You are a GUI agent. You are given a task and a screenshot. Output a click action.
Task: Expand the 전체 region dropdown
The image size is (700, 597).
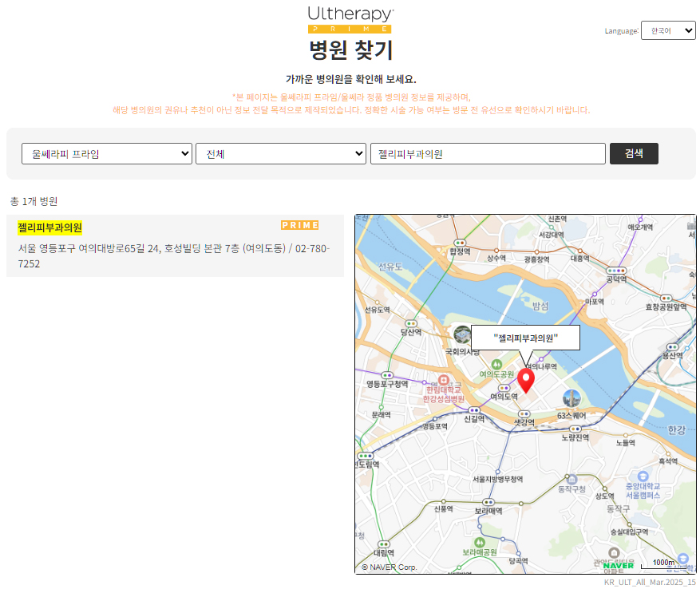point(281,154)
